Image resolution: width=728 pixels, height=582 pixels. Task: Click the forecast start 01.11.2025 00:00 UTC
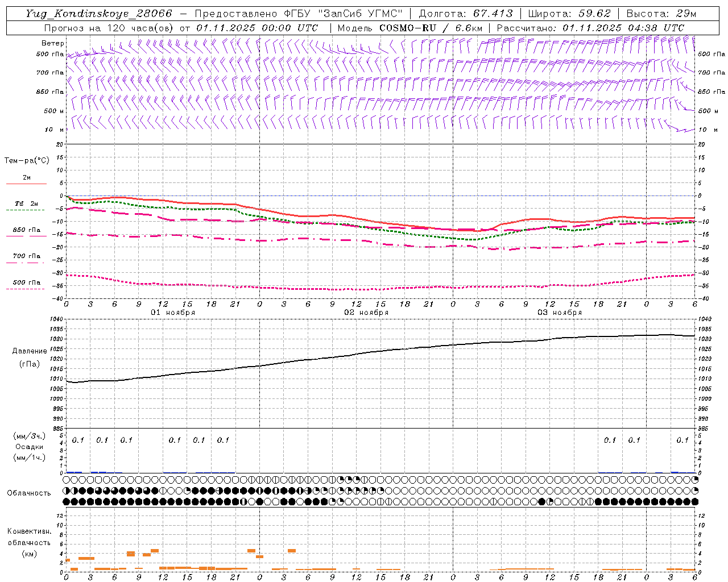click(257, 28)
